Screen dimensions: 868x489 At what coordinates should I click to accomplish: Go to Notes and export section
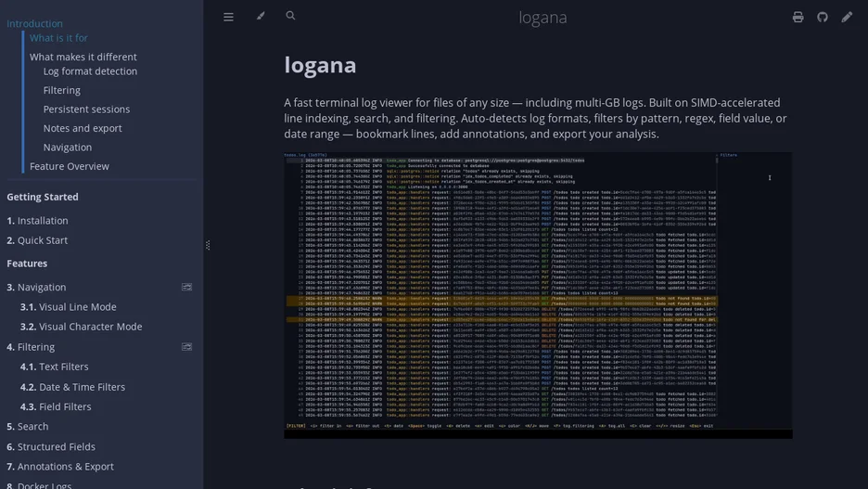pos(83,128)
